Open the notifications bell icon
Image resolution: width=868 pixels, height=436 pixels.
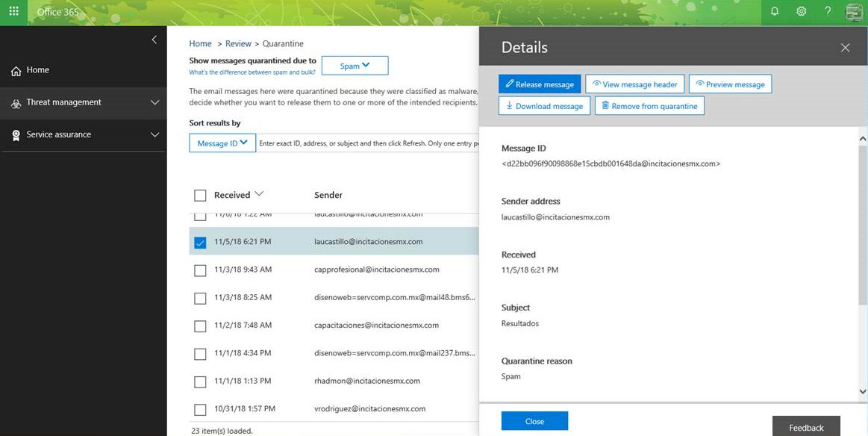coord(775,12)
